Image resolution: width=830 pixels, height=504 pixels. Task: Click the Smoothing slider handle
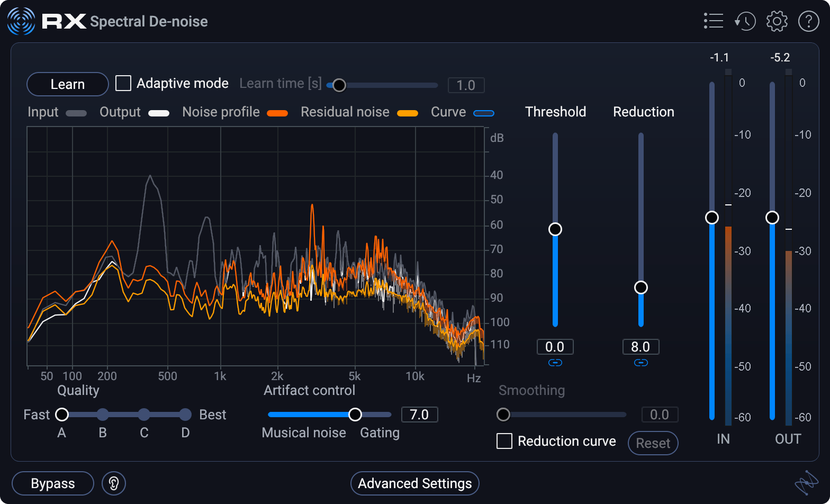[503, 415]
